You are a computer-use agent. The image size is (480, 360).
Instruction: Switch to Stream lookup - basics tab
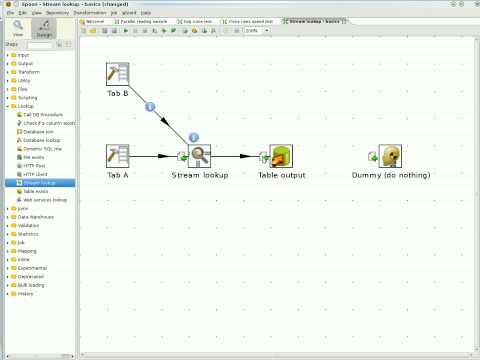314,22
